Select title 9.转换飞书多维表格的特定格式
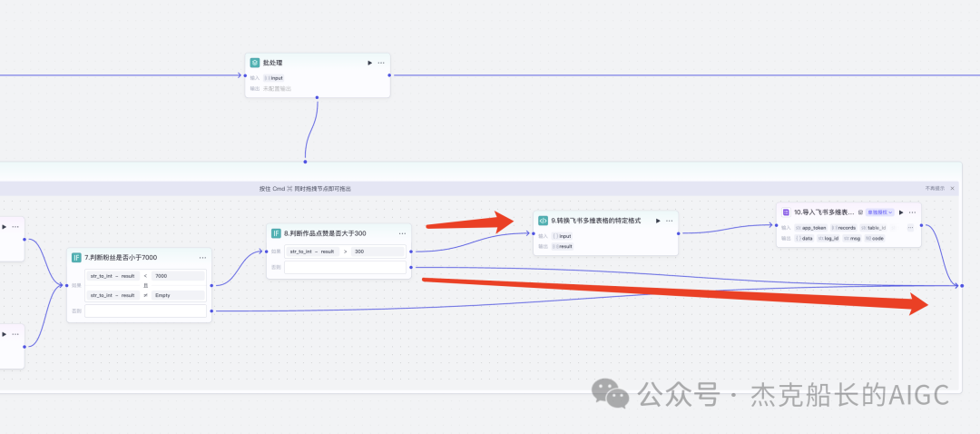This screenshot has width=980, height=434. point(595,221)
